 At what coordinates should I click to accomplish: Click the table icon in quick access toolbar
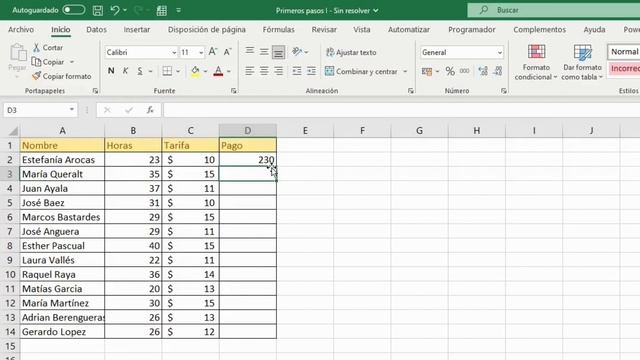click(x=162, y=10)
